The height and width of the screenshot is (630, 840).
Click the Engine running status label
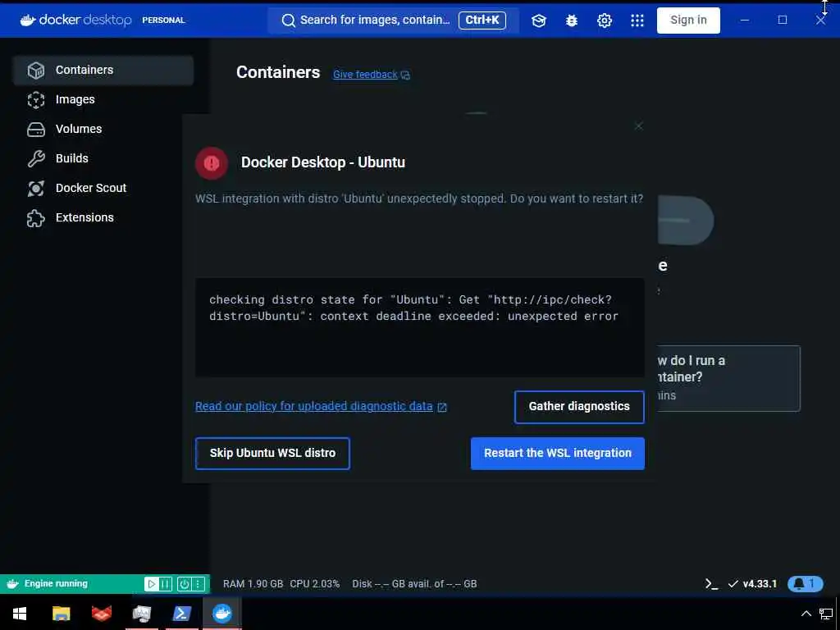tap(56, 583)
